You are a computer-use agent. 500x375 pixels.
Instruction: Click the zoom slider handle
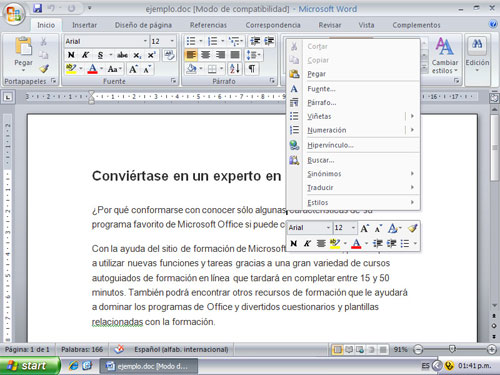(452, 349)
